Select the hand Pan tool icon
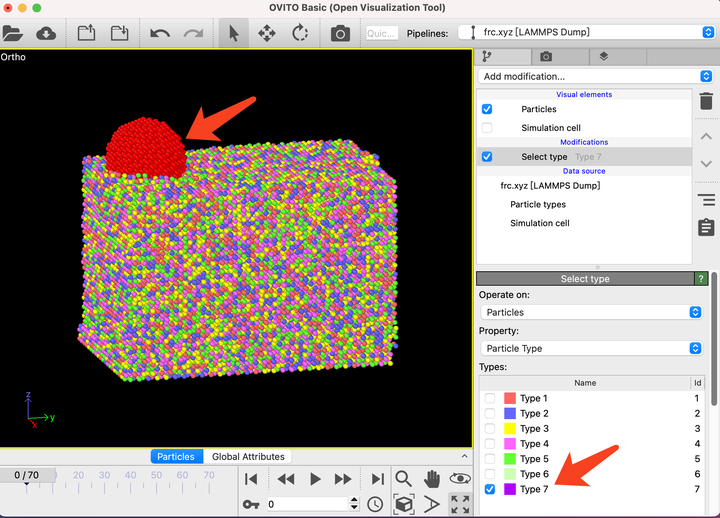 click(x=431, y=479)
